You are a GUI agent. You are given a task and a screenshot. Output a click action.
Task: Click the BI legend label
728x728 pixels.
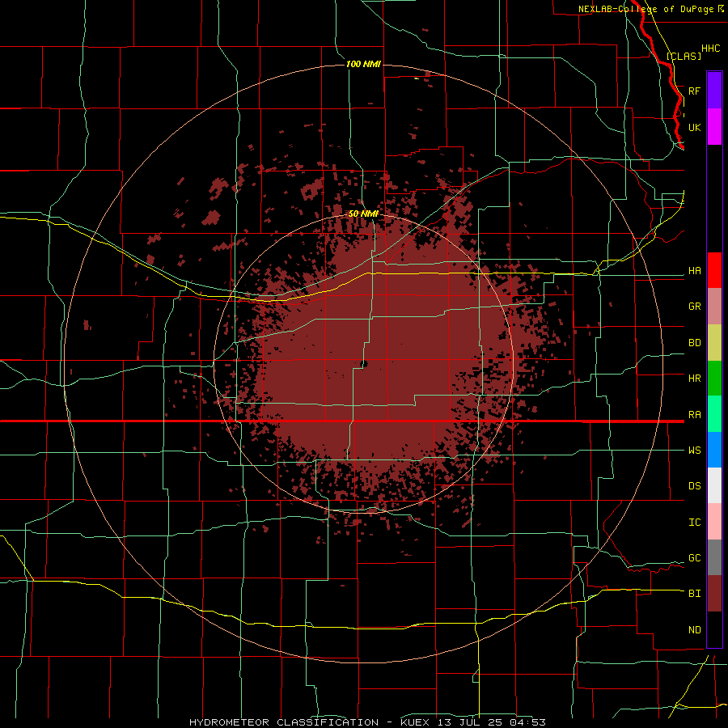coord(694,594)
